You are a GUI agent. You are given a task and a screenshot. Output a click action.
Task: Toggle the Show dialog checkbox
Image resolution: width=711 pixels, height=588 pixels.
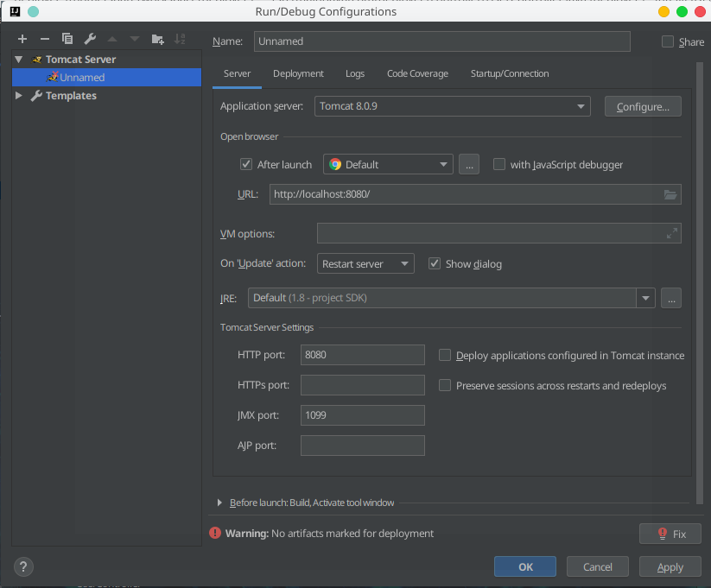click(435, 263)
